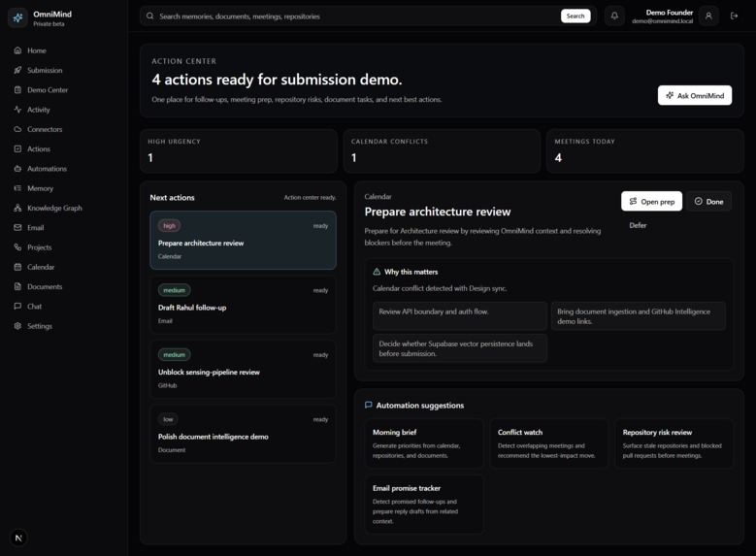Open the Email promise tracker suggestion
This screenshot has height=556, width=756.
[424, 505]
